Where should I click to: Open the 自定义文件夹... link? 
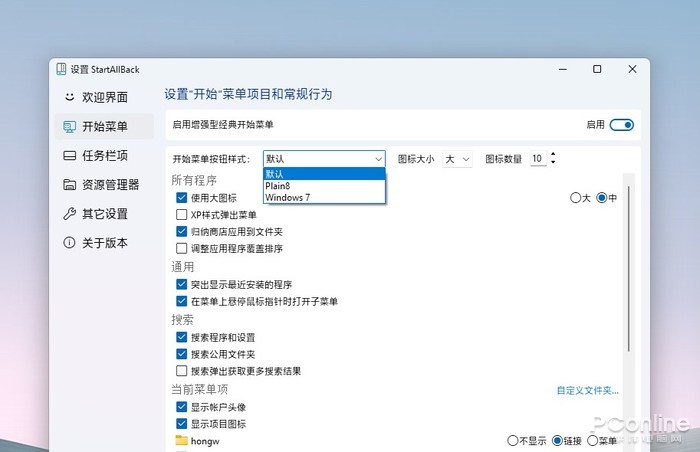coord(588,391)
